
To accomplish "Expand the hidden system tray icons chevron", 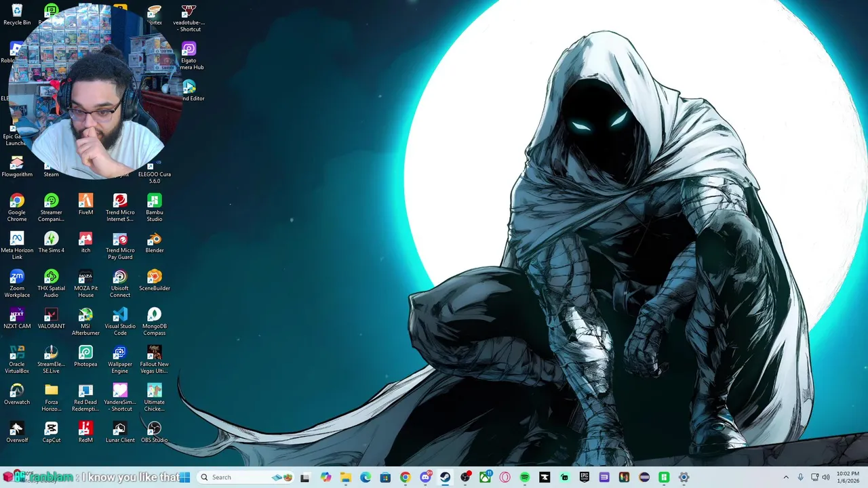I will point(786,477).
